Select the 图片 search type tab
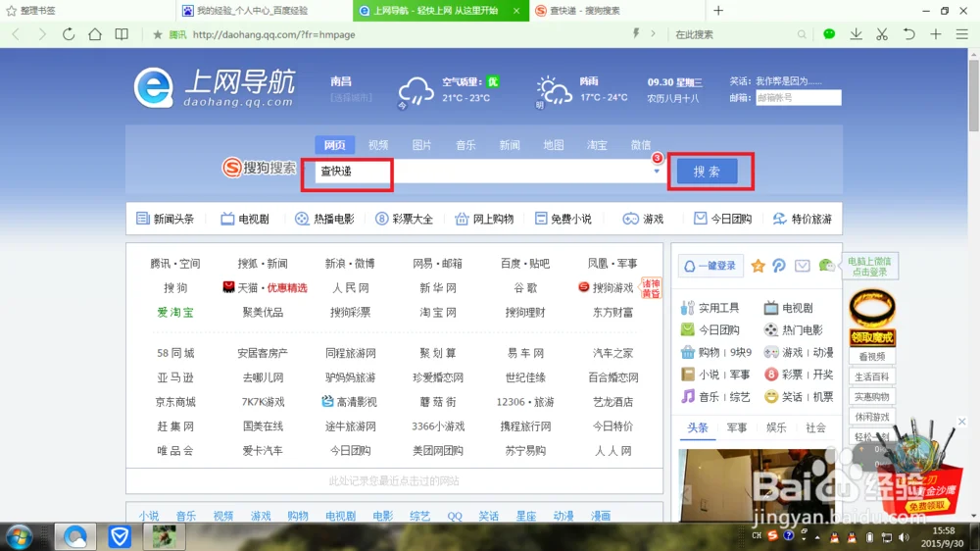 421,145
